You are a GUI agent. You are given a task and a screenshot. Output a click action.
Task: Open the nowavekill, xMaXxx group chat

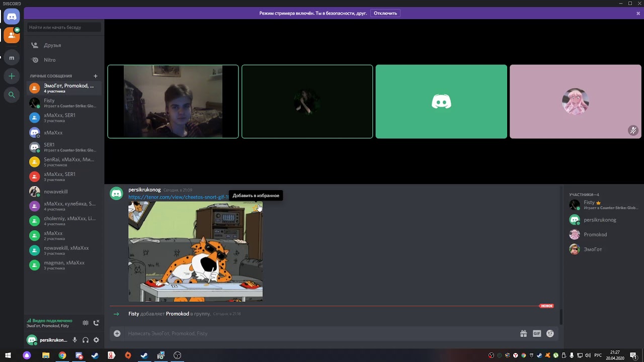click(64, 250)
